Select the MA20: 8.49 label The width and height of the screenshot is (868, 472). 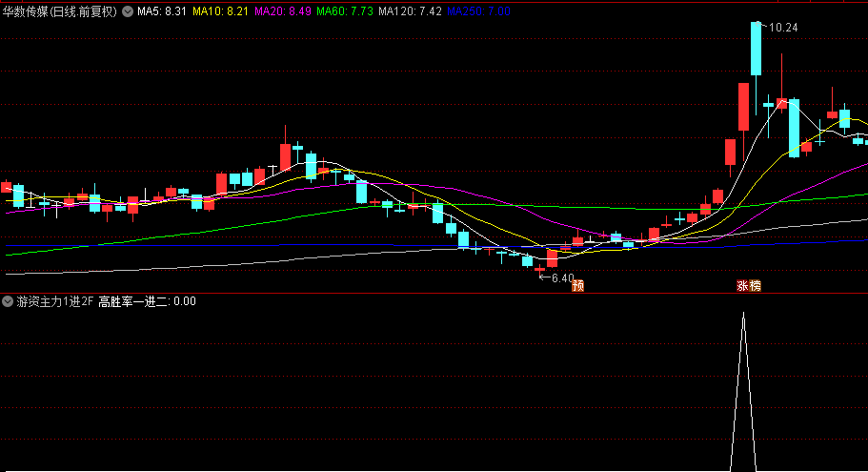283,11
